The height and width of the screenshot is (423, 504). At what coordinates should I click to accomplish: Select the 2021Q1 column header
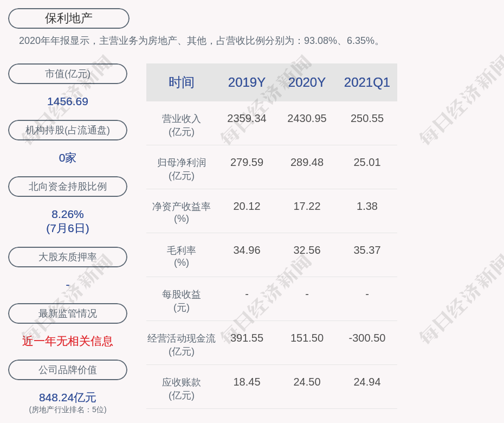pos(367,82)
